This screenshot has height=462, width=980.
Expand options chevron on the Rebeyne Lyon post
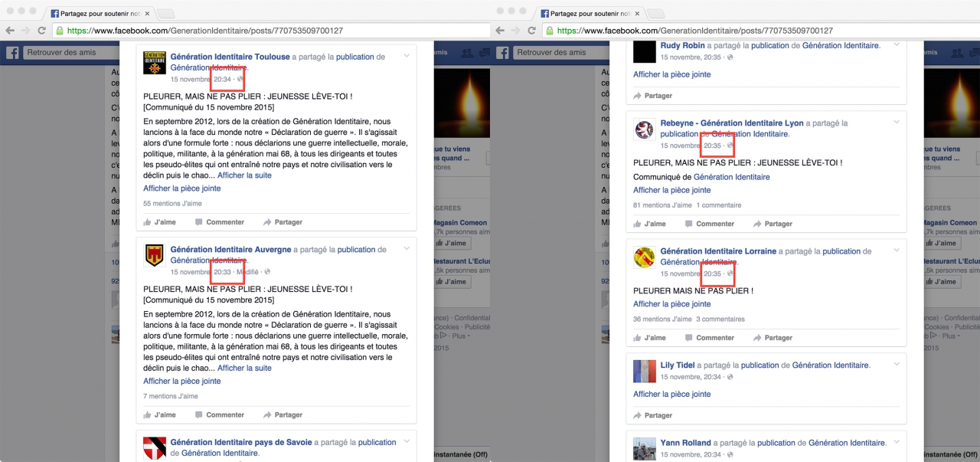pyautogui.click(x=897, y=122)
